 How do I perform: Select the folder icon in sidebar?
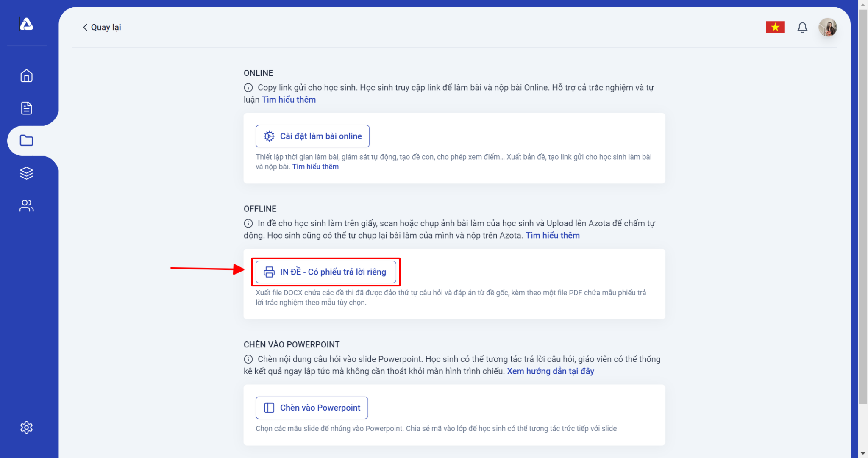(x=26, y=141)
